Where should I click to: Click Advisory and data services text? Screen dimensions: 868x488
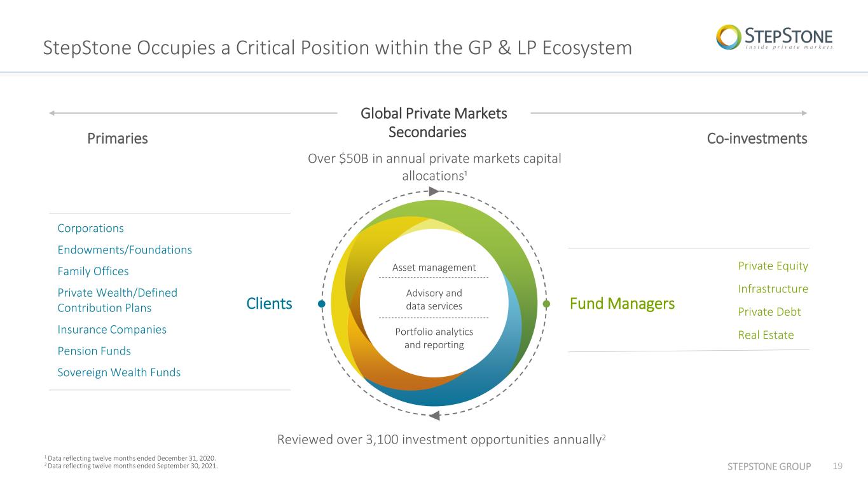[434, 299]
